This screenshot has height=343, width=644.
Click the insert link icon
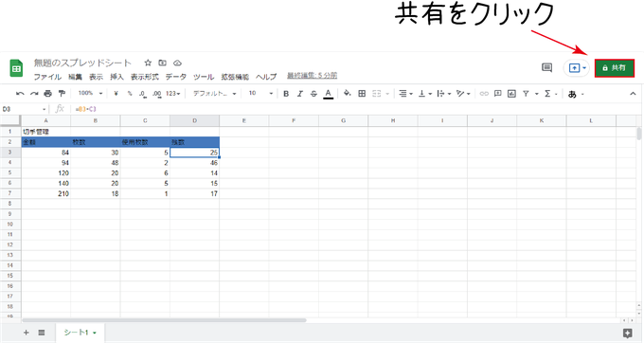tap(484, 94)
